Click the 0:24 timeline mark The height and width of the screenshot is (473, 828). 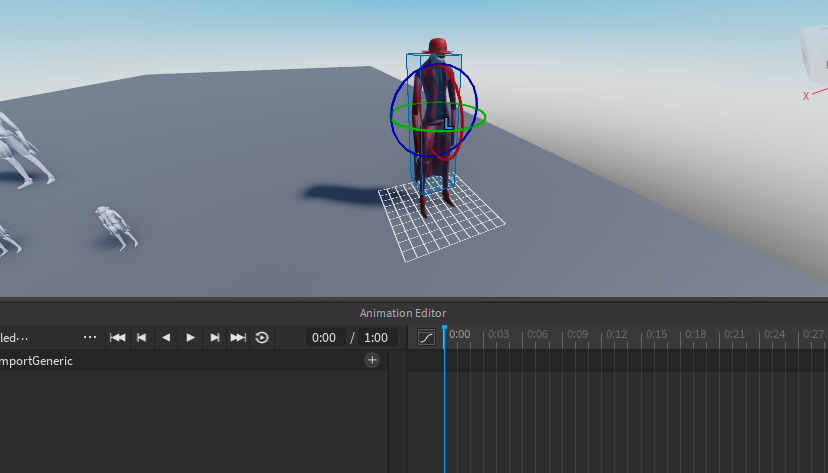(x=775, y=334)
